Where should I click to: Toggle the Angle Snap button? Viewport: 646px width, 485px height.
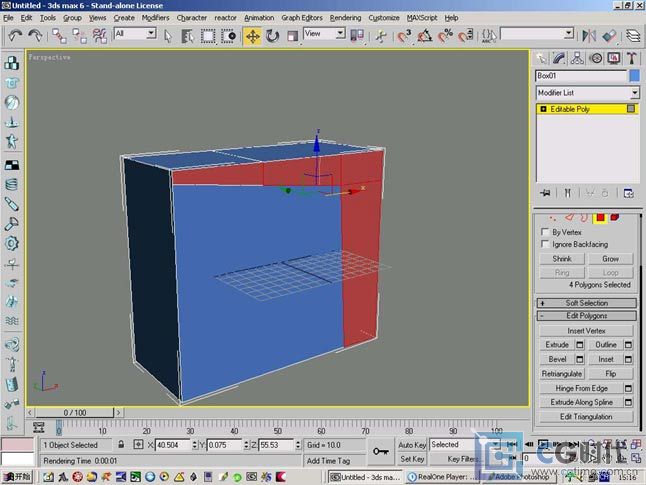point(425,36)
